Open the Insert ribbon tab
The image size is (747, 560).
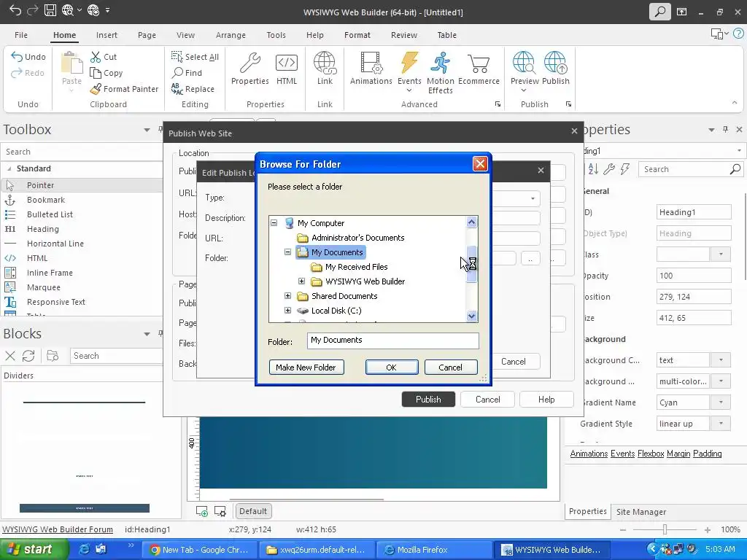107,35
